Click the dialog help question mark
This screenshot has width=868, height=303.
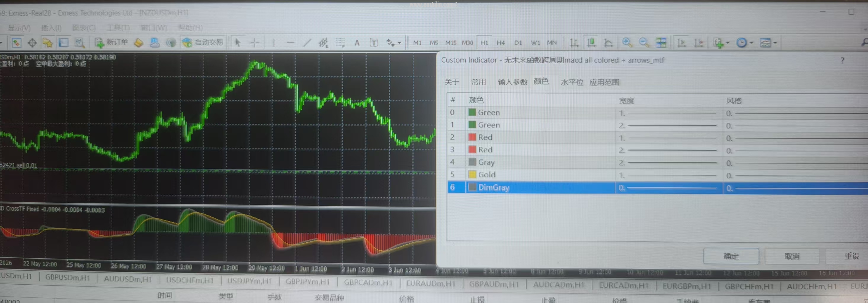point(842,60)
